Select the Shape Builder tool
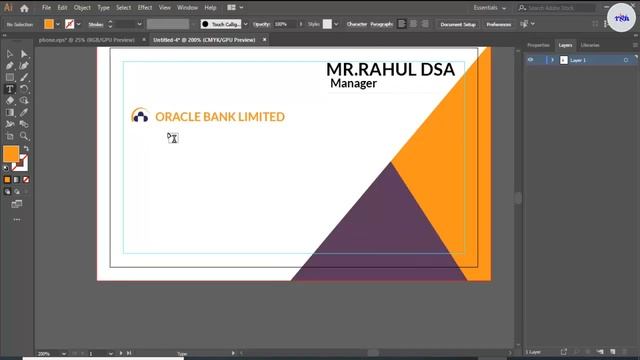Screen dimensions: 640x360 (24, 100)
